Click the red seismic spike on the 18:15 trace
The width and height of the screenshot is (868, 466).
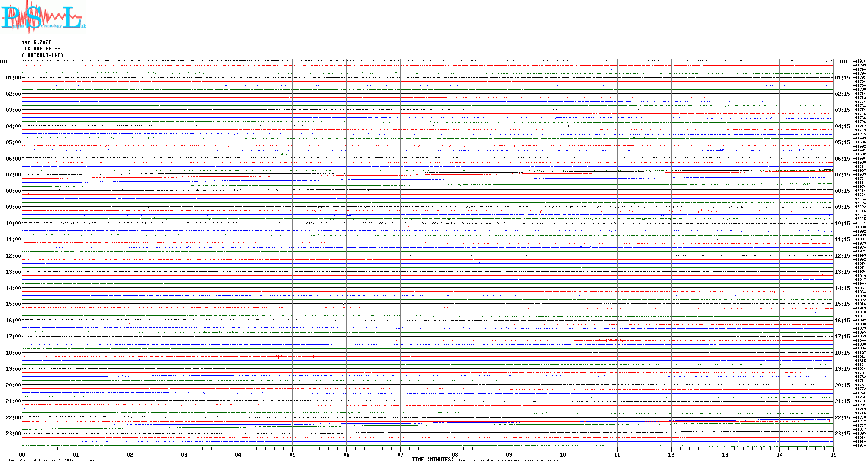pos(278,356)
